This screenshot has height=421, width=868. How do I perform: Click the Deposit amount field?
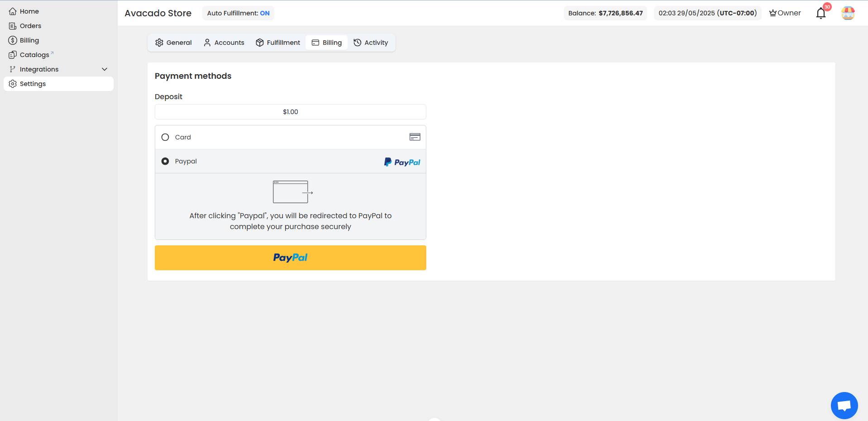291,112
